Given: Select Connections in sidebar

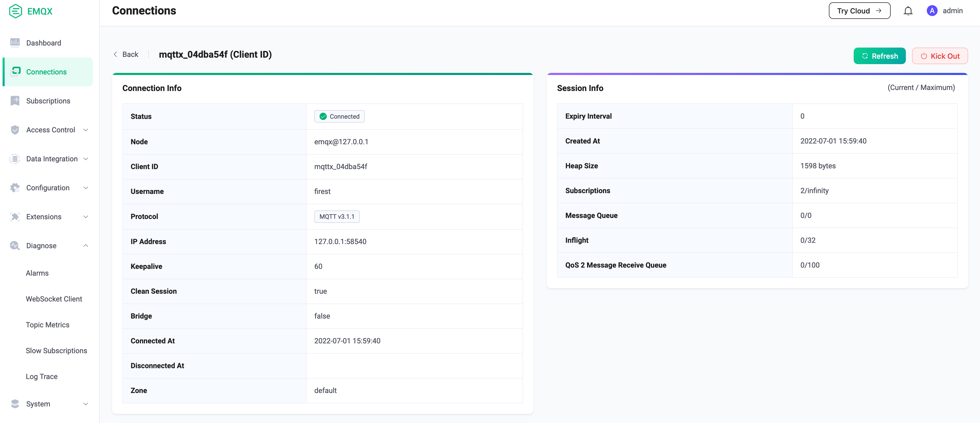Looking at the screenshot, I should [48, 72].
